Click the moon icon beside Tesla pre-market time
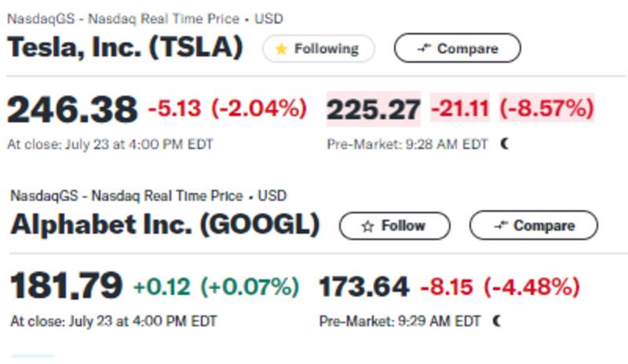Viewport: 628px width, 364px height. pos(504,144)
